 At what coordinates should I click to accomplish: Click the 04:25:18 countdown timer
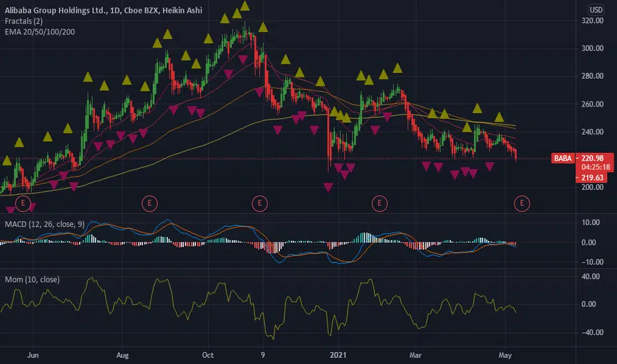tap(596, 167)
